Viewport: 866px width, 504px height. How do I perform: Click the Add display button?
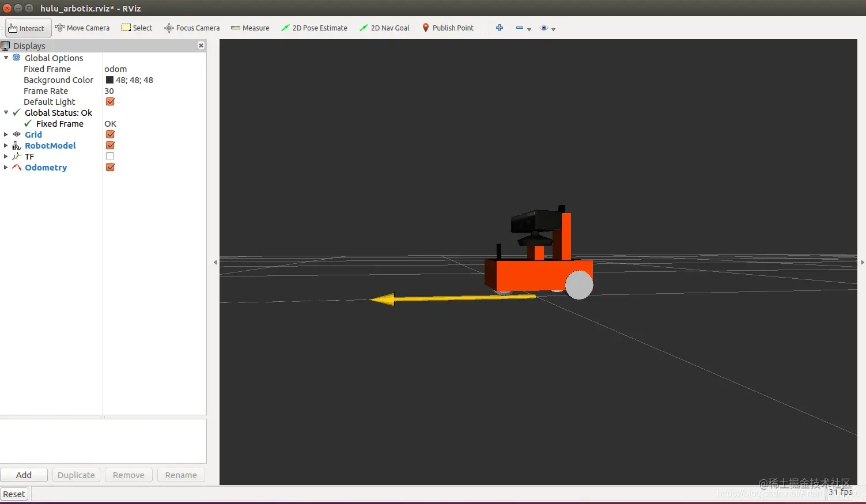pyautogui.click(x=24, y=475)
